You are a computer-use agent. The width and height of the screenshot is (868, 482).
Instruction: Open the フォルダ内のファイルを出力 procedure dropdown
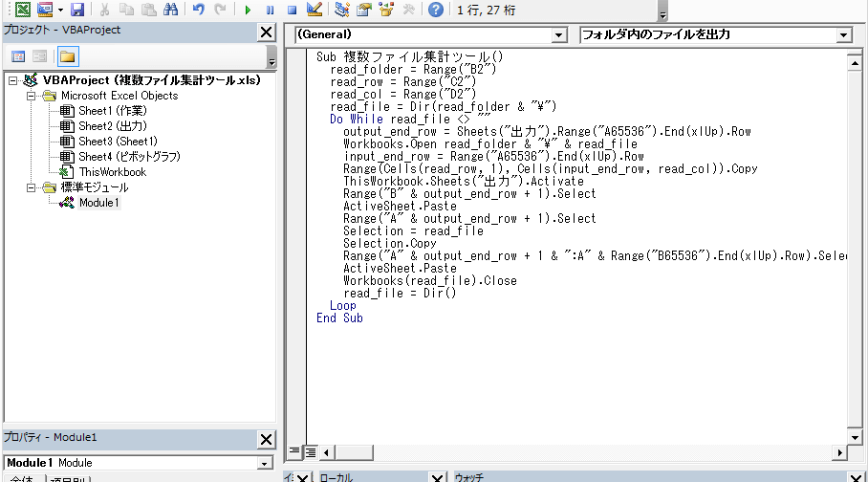pos(843,35)
